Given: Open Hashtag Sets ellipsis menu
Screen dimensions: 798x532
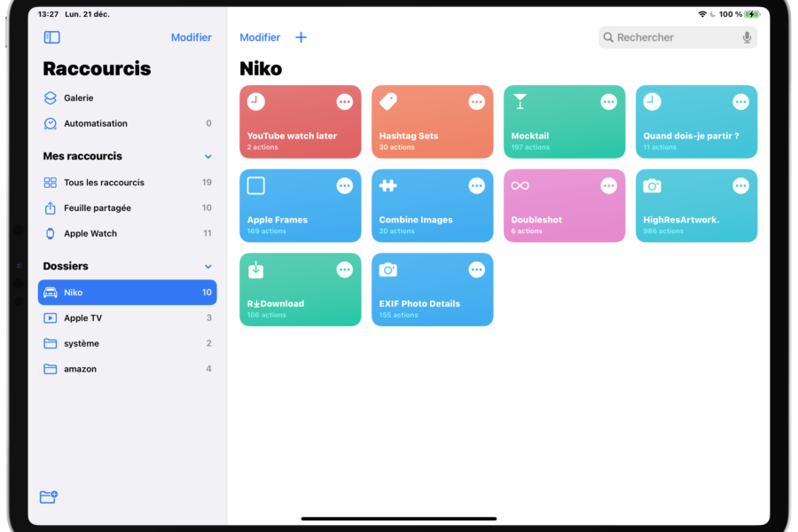Looking at the screenshot, I should 476,102.
